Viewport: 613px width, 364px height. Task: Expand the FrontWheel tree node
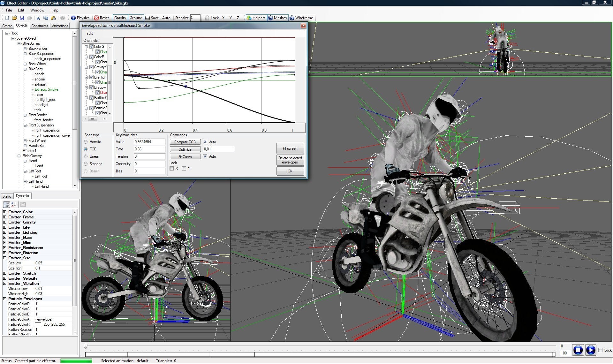click(x=25, y=140)
